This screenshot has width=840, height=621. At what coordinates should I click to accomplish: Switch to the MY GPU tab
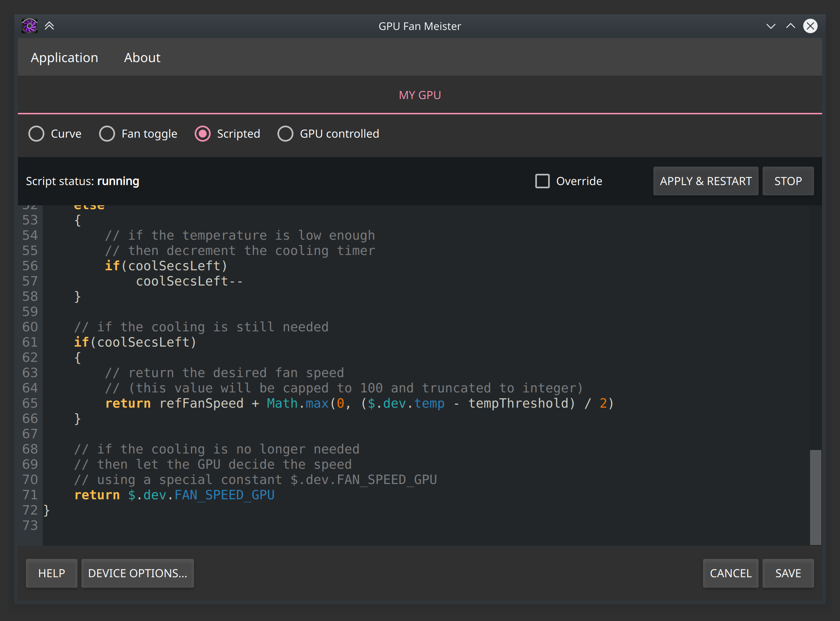420,95
